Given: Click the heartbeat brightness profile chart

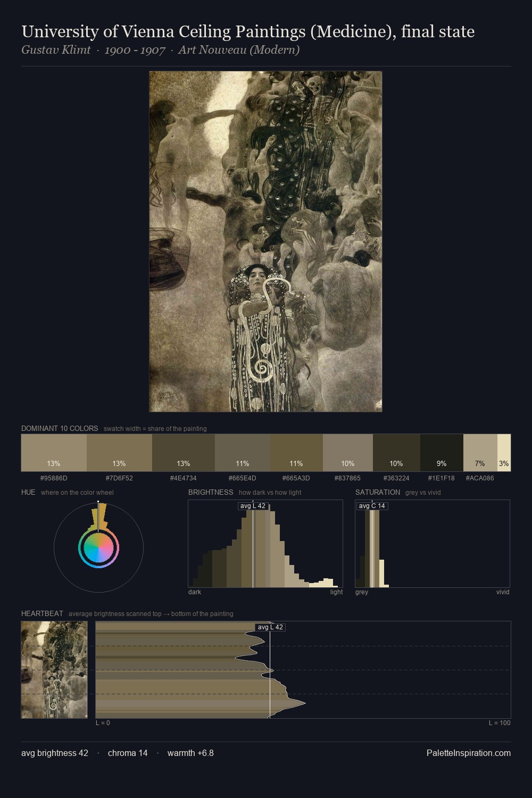Looking at the screenshot, I should 303,670.
